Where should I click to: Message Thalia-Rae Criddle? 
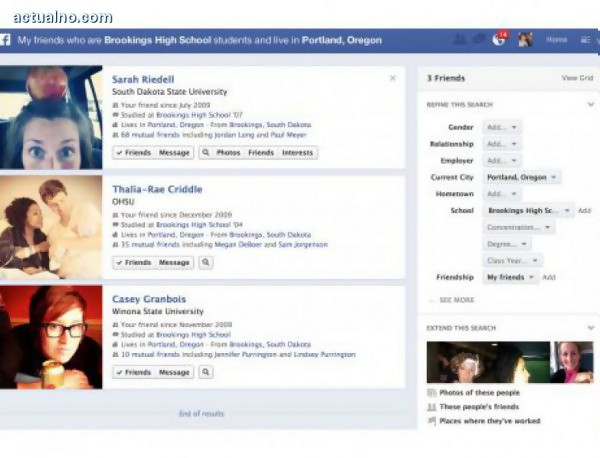[174, 262]
